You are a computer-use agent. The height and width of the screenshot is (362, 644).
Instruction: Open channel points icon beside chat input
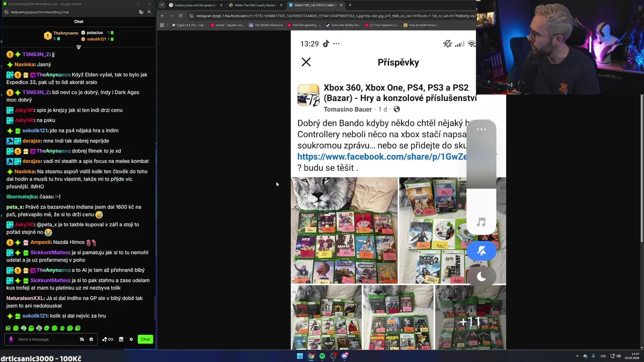(x=104, y=339)
